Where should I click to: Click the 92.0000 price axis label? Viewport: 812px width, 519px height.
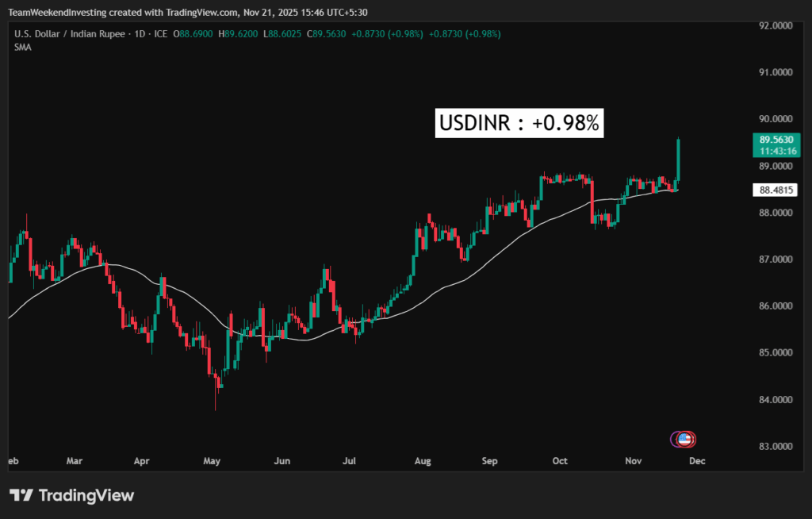[x=776, y=25]
